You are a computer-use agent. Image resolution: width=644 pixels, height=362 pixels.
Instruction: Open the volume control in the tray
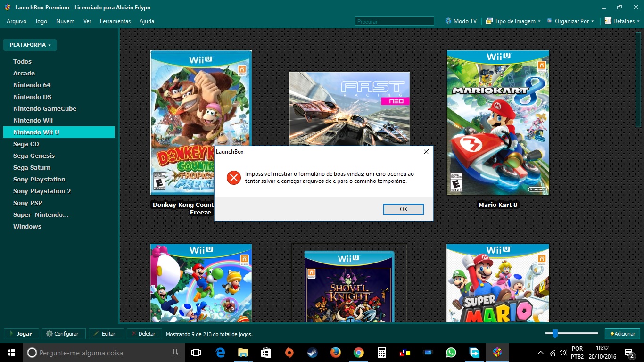pos(562,353)
